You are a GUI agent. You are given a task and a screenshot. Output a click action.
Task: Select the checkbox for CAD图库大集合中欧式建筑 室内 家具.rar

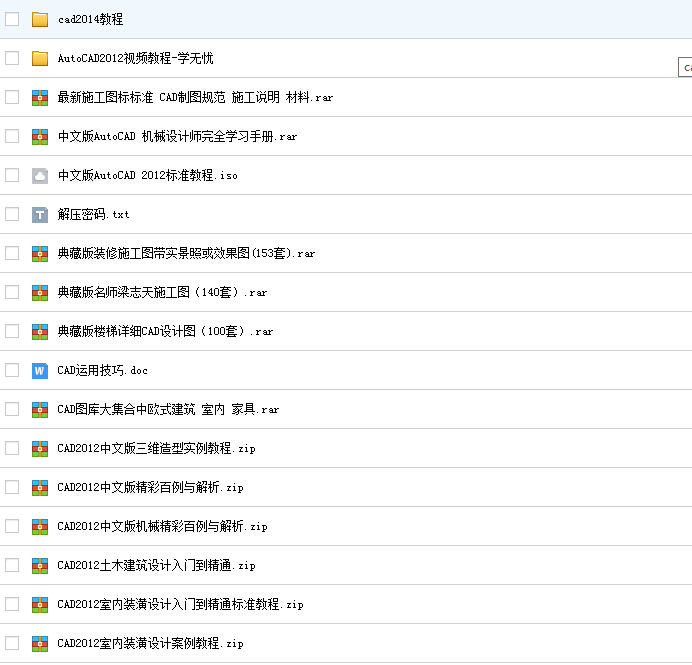click(x=12, y=409)
